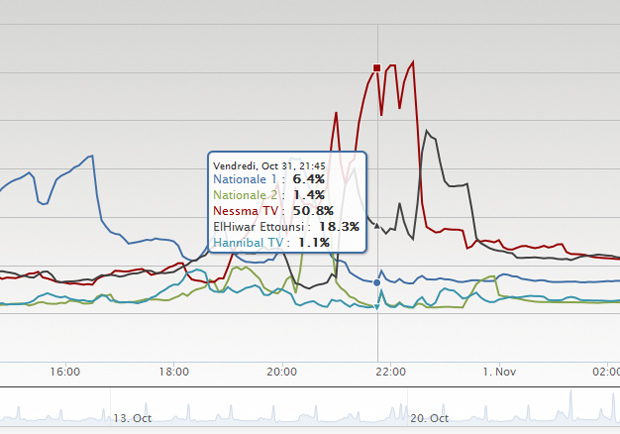Click '20. Oct' in the navigator timeline
The height and width of the screenshot is (434, 620).
click(429, 418)
